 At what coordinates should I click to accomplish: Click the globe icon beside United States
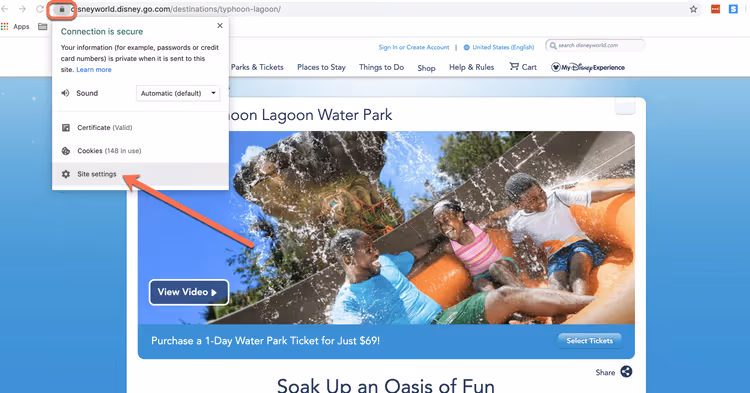click(x=467, y=47)
